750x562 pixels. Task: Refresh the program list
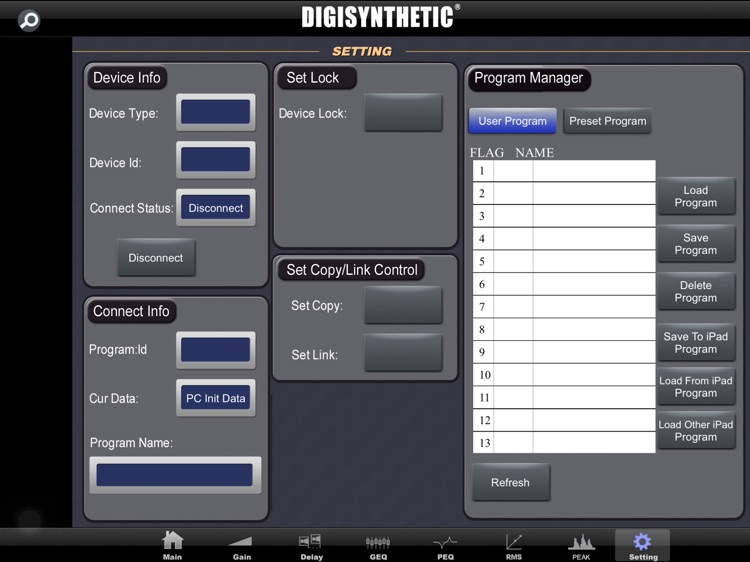[510, 482]
